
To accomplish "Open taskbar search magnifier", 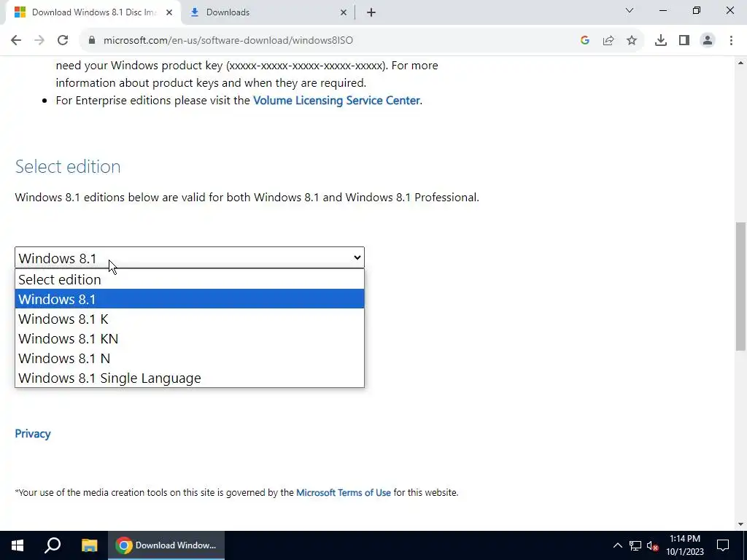I will tap(53, 545).
